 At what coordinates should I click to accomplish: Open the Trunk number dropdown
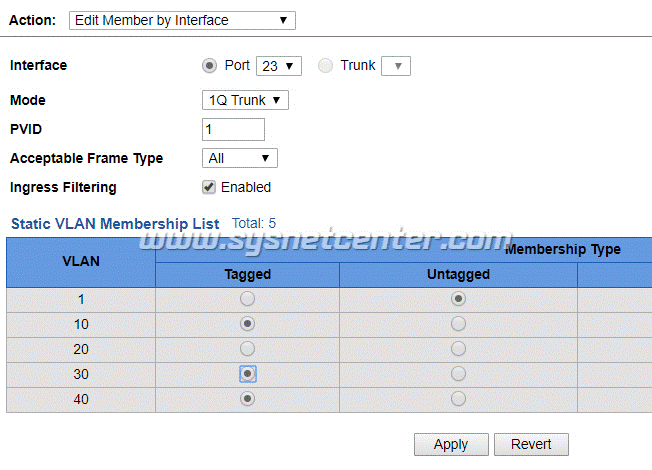click(x=396, y=66)
